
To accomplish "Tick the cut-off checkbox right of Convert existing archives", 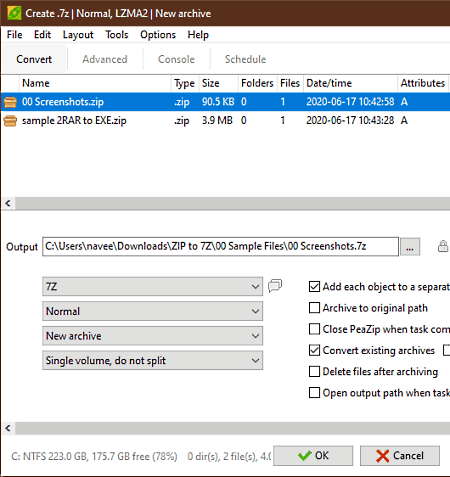I will [447, 350].
